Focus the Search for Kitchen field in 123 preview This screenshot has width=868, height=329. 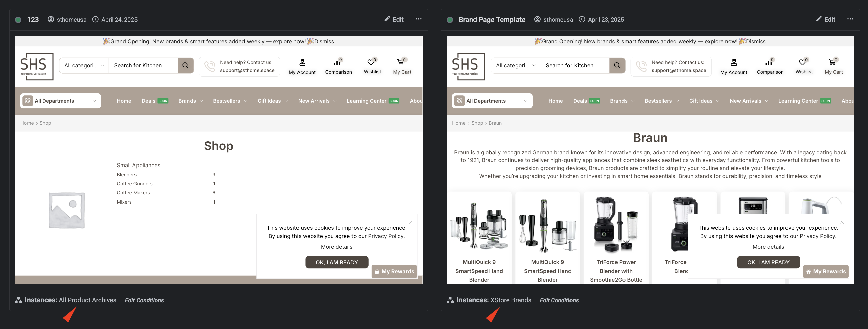point(143,65)
